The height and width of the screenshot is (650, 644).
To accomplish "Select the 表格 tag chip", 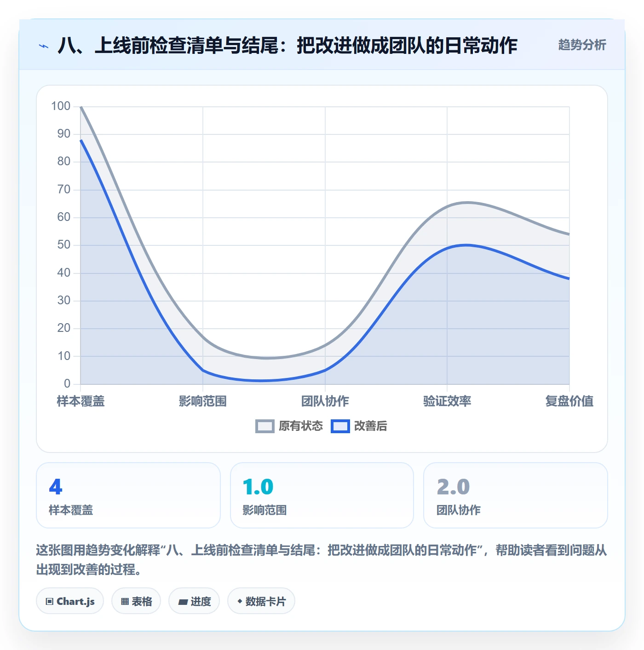I will tap(136, 601).
